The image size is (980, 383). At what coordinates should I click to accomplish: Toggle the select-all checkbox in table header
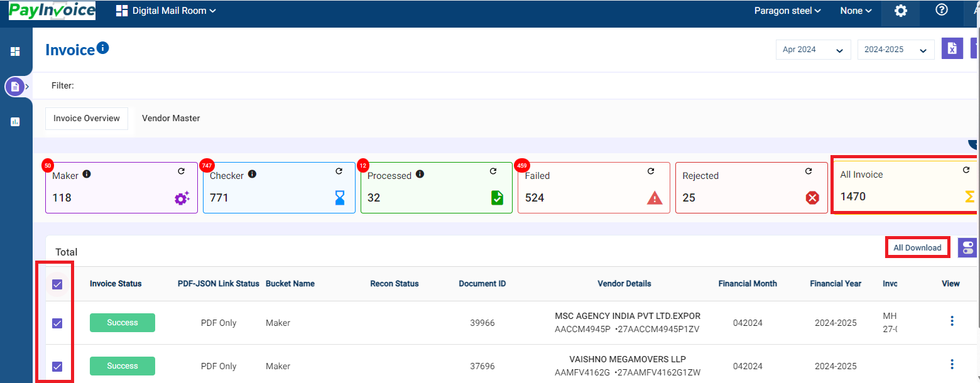pyautogui.click(x=57, y=284)
